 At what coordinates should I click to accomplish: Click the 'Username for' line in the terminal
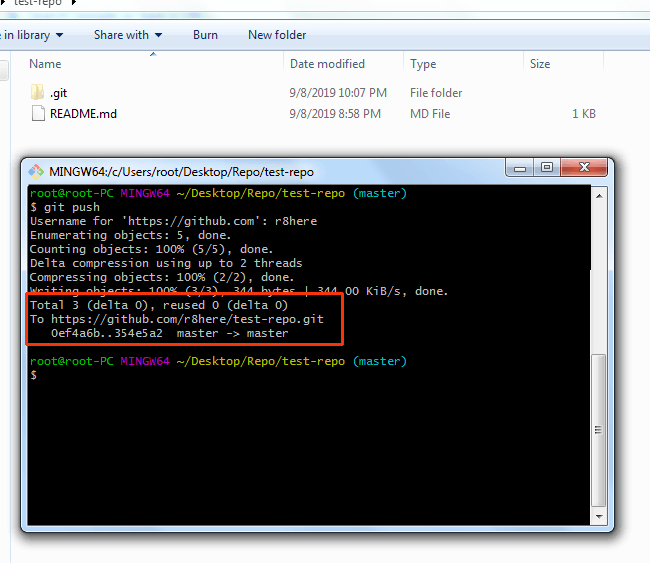click(173, 221)
